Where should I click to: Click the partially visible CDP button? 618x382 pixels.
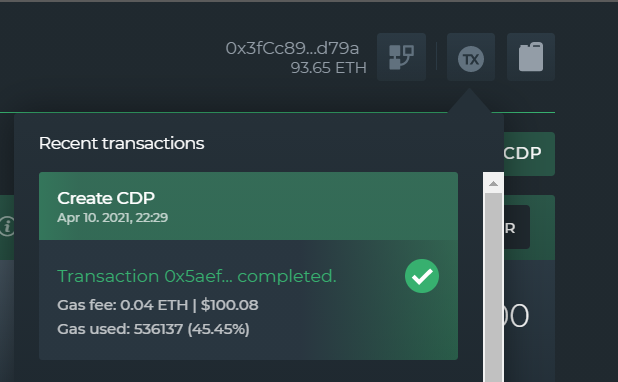point(529,154)
